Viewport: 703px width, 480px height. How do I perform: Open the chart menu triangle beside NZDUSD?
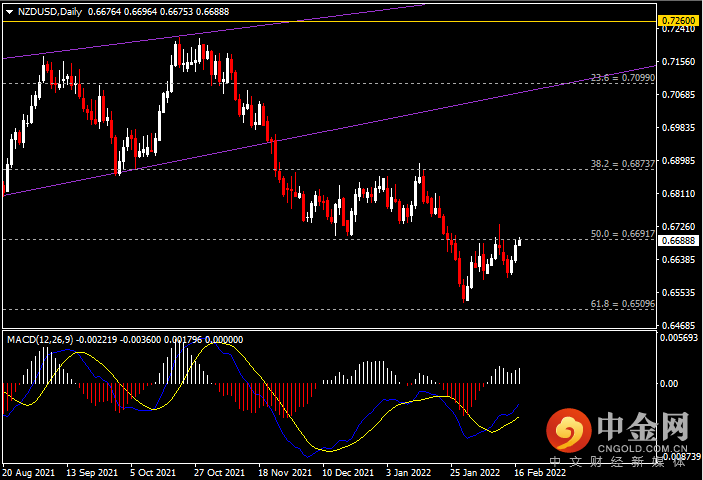[9, 12]
